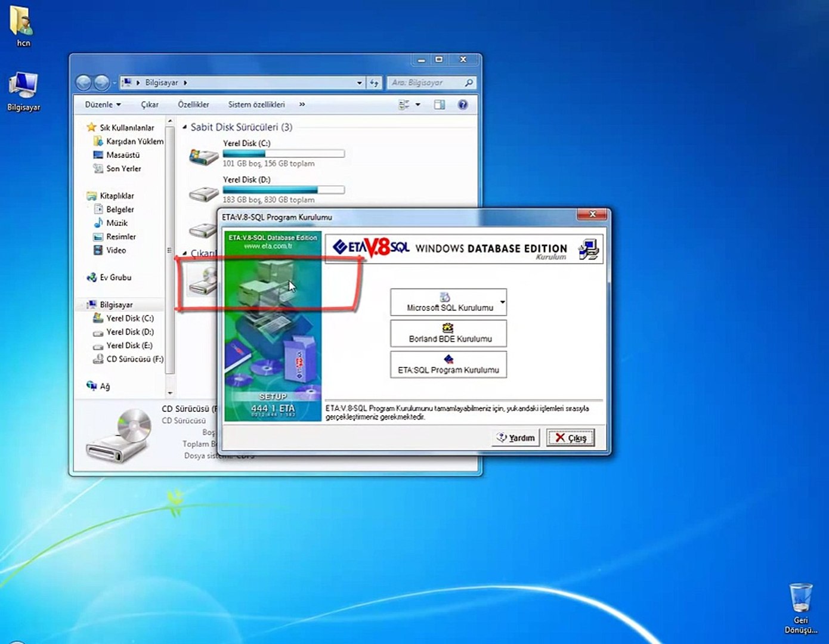Click Çıkar in Explorer toolbar
Image resolution: width=829 pixels, height=644 pixels.
point(150,104)
